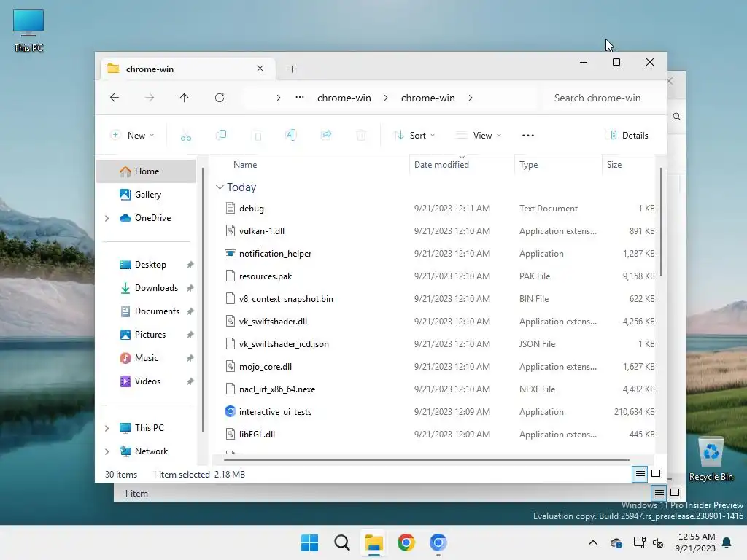
Task: Click the search icon in background Explorer window
Action: pyautogui.click(x=676, y=117)
